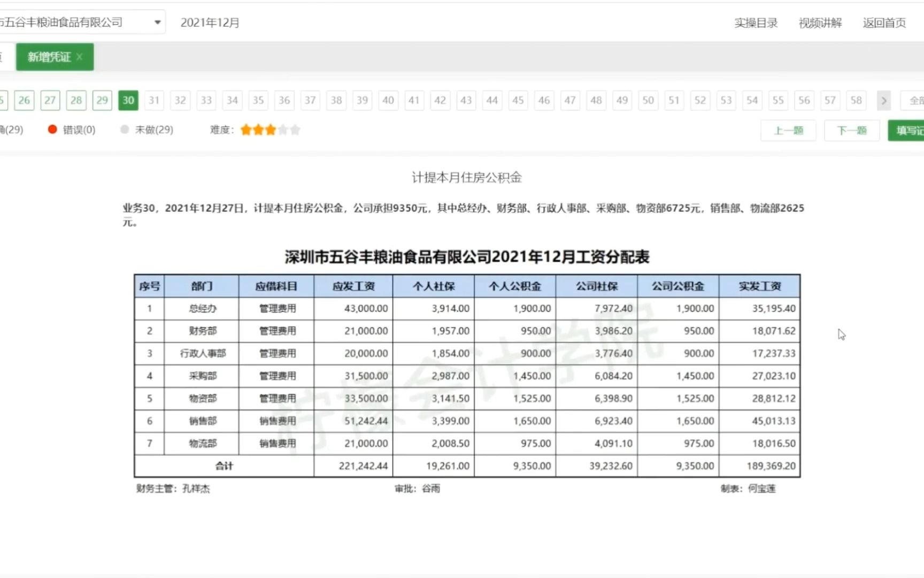Image resolution: width=924 pixels, height=578 pixels.
Task: Click the 2021年12月 period label
Action: [210, 22]
